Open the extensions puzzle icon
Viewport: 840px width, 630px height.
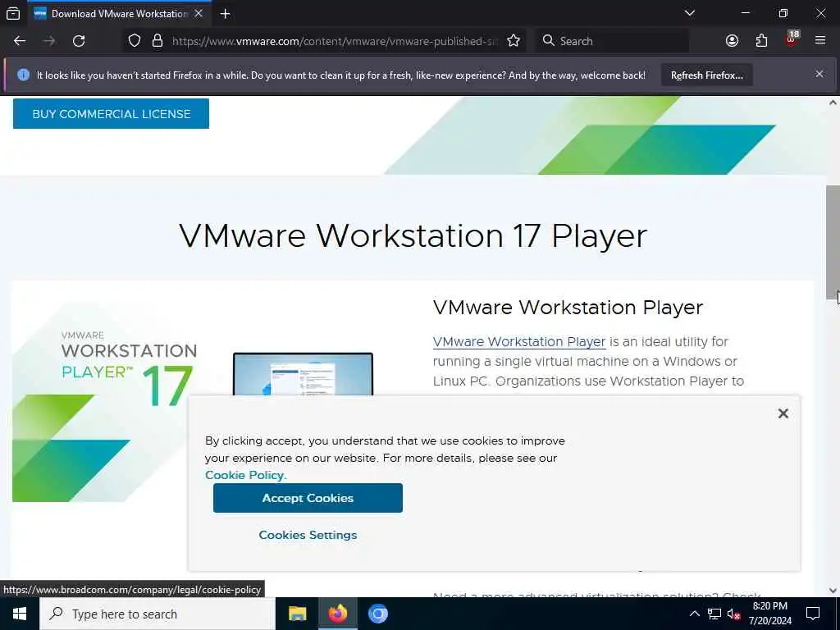point(761,41)
